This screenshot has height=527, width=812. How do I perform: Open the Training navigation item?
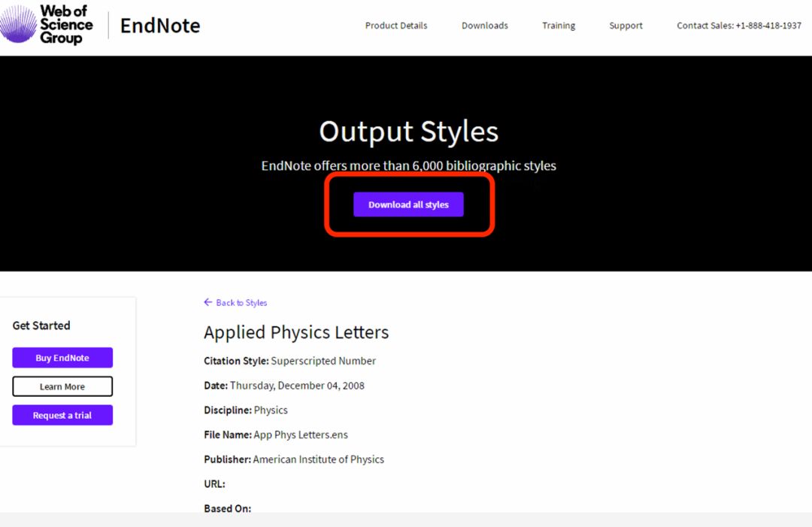click(559, 26)
